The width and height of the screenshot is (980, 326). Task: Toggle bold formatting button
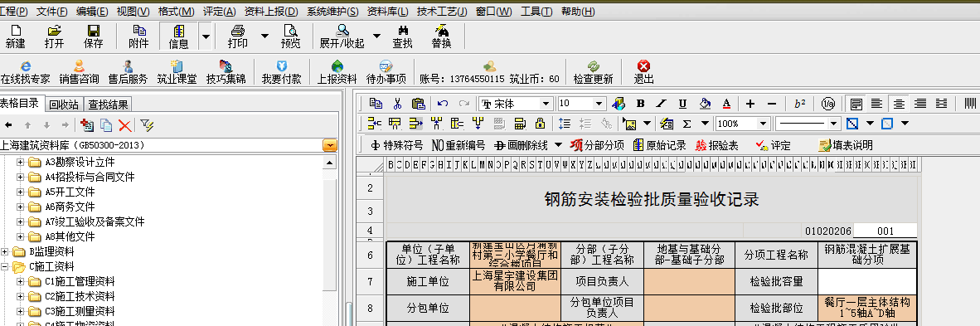[640, 104]
